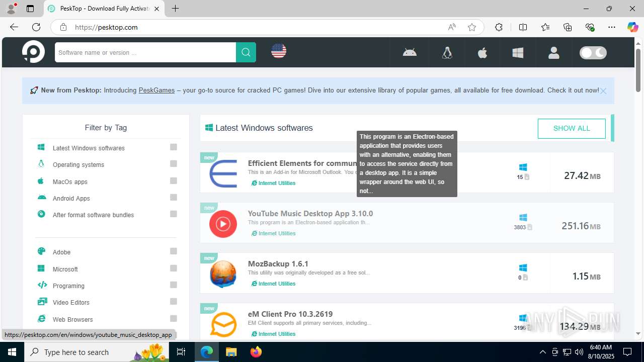
Task: Check the Latest Windows softwares filter box
Action: pos(174,147)
